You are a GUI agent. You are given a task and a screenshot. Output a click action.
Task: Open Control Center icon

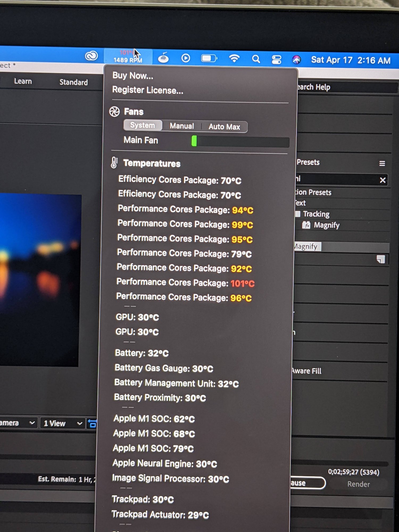(276, 59)
